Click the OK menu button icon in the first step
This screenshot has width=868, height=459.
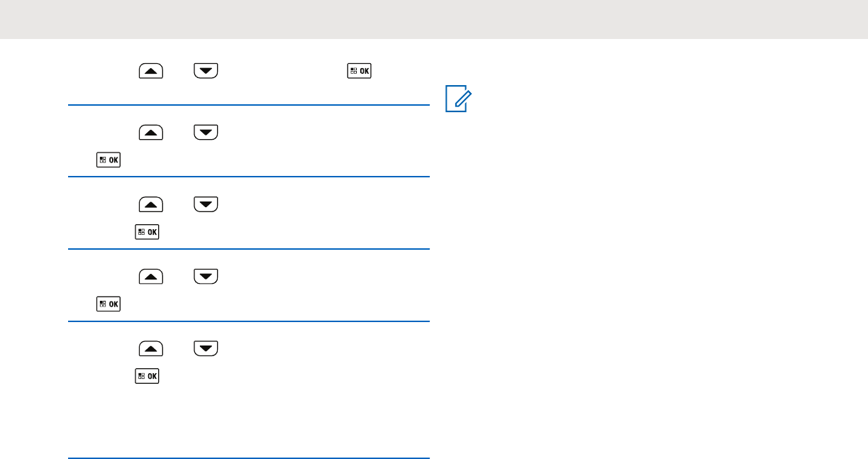[360, 71]
